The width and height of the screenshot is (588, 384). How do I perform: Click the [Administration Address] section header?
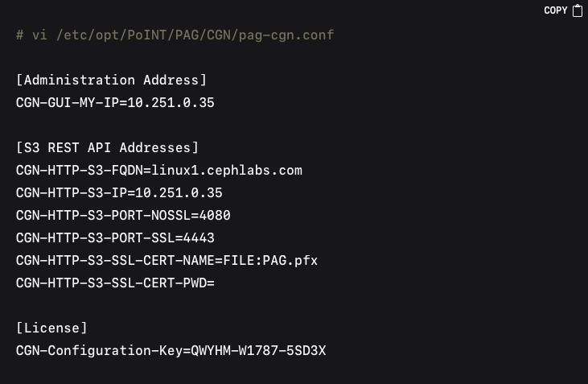pyautogui.click(x=111, y=80)
